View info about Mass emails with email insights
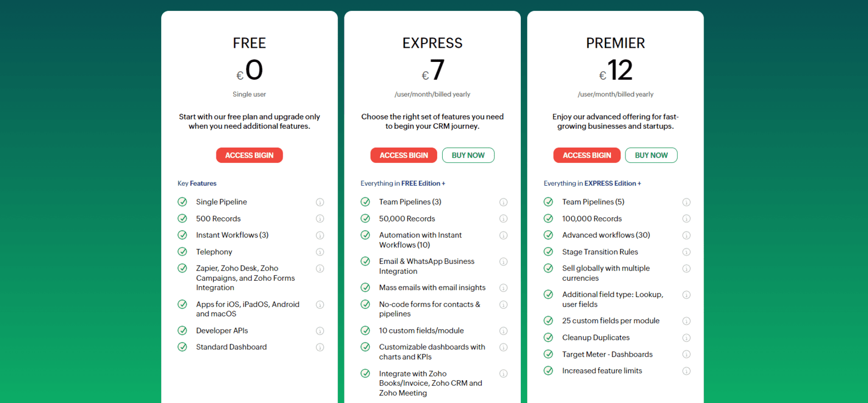This screenshot has width=868, height=403. point(503,288)
